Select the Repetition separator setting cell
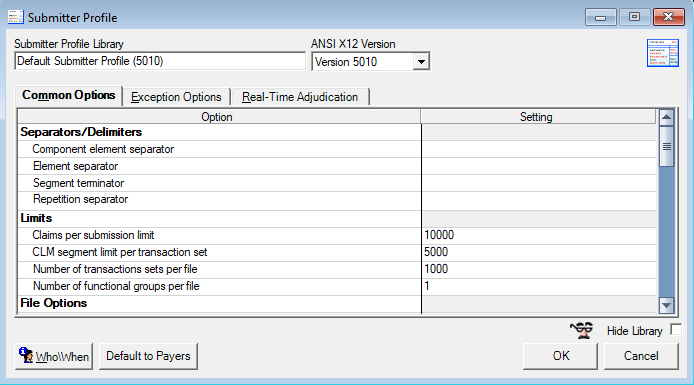The height and width of the screenshot is (385, 694). click(x=539, y=200)
